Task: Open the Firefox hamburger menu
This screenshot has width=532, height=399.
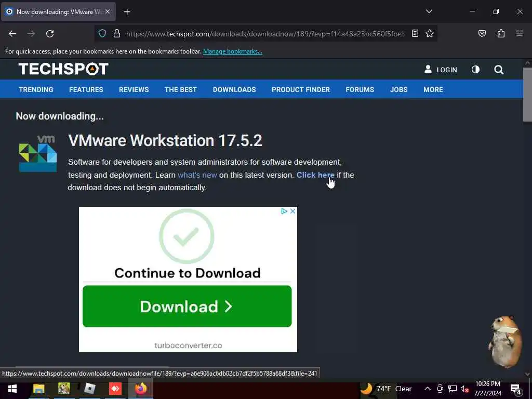Action: tap(520, 33)
